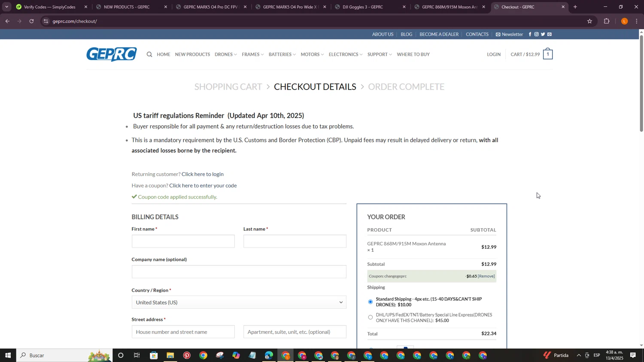644x362 pixels.
Task: Click the GEPRC logo
Action: [x=112, y=54]
